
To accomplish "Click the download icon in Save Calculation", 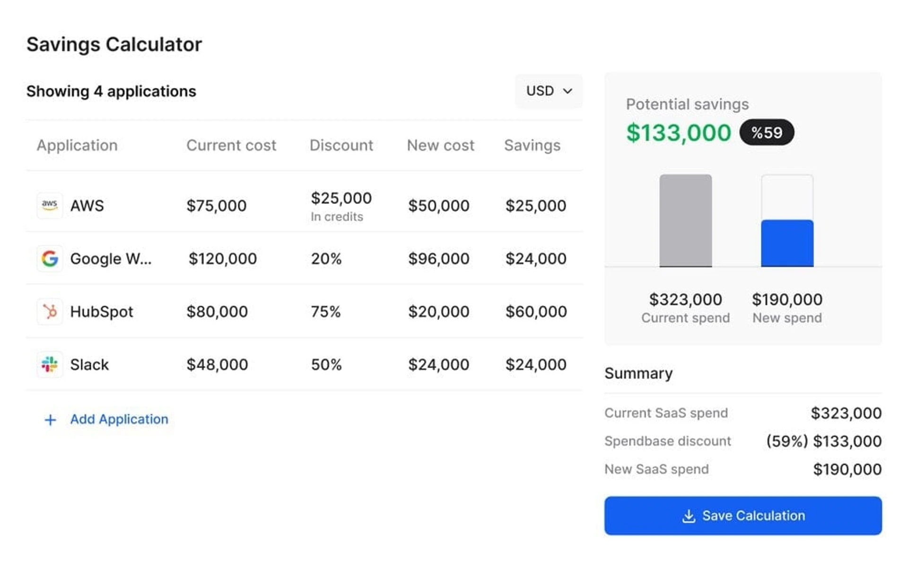I will [689, 516].
